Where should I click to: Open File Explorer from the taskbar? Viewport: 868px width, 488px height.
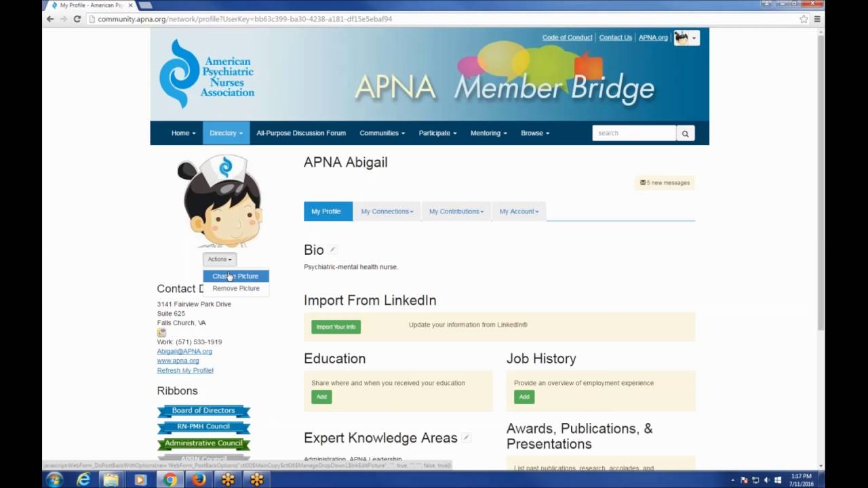(111, 480)
